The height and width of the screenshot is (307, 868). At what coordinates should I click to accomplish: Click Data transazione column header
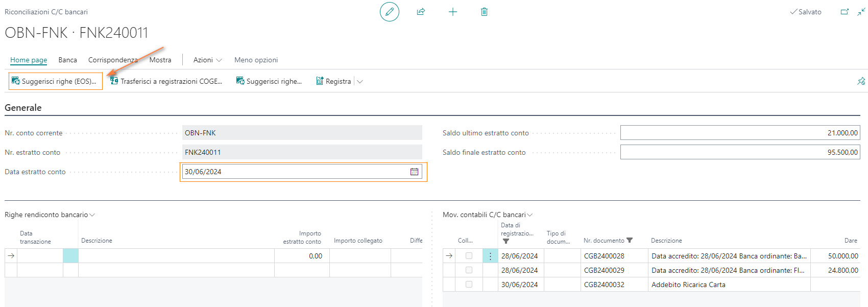click(35, 238)
